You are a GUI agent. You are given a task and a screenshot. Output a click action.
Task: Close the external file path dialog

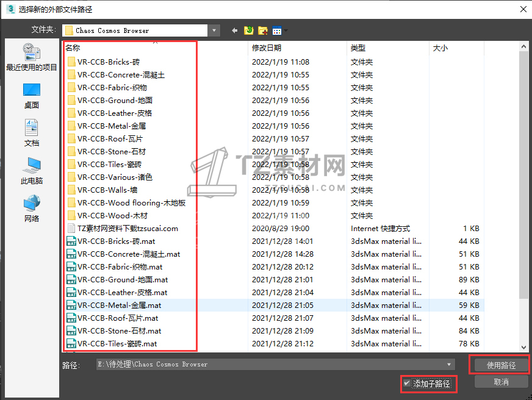[x=523, y=9]
